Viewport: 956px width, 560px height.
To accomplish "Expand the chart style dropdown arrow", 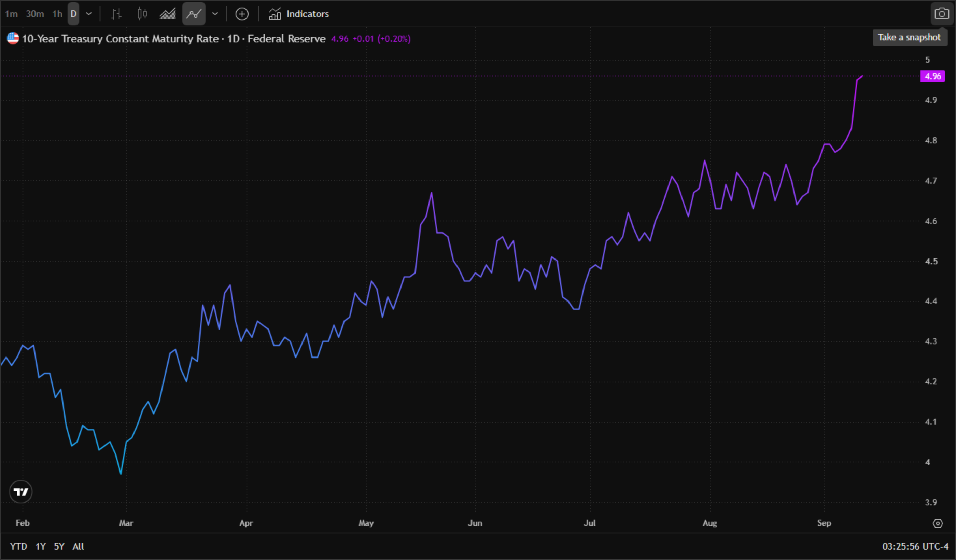I will (x=215, y=14).
